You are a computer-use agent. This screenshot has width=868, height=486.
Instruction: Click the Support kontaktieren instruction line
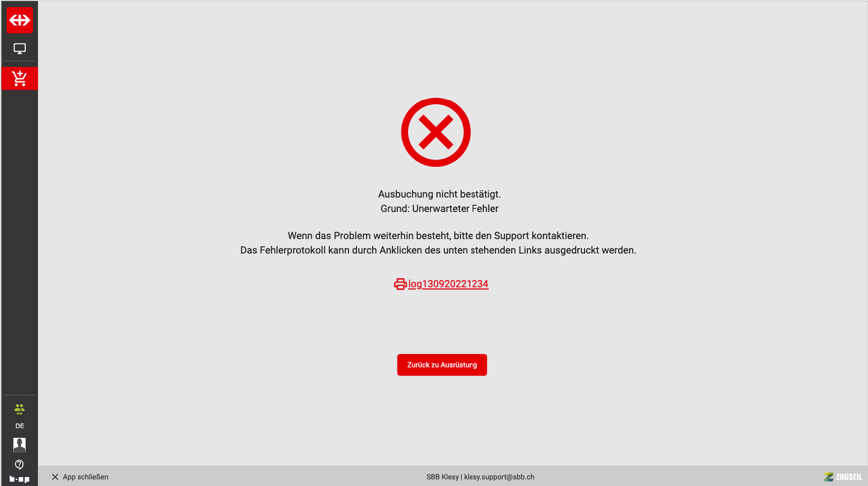pyautogui.click(x=438, y=235)
